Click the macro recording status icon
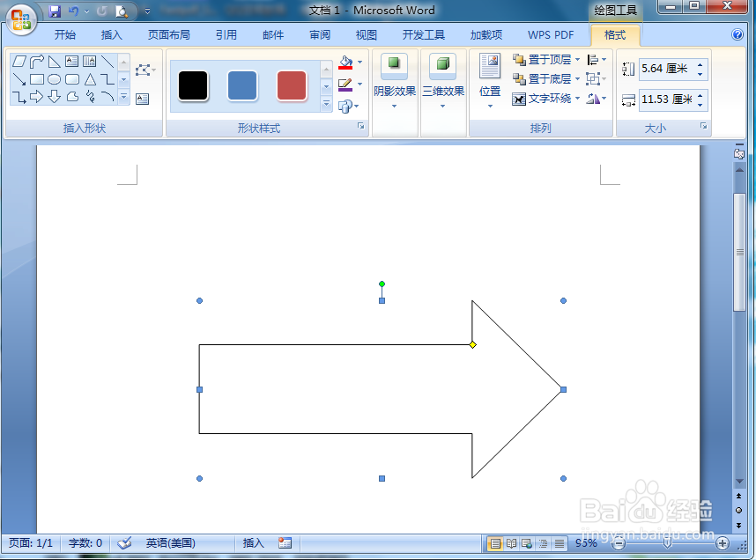 tap(285, 543)
